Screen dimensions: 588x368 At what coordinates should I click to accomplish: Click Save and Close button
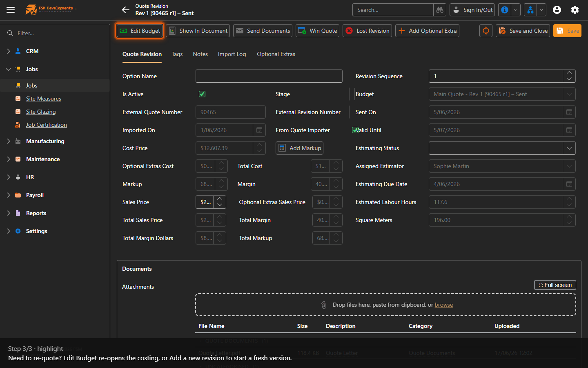point(523,31)
